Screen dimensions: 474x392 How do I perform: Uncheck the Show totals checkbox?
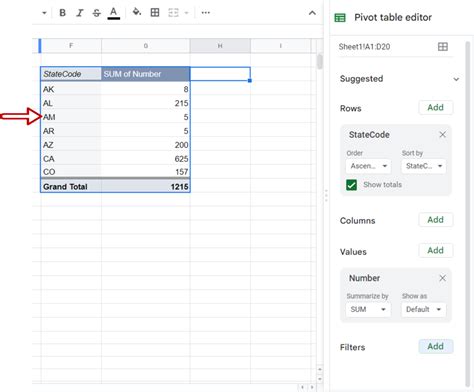pos(351,185)
